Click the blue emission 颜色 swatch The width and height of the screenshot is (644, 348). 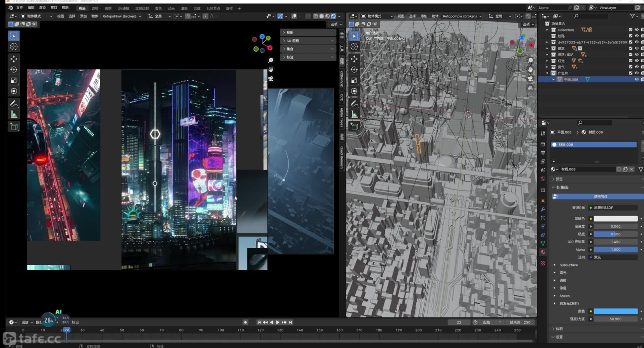tap(615, 311)
